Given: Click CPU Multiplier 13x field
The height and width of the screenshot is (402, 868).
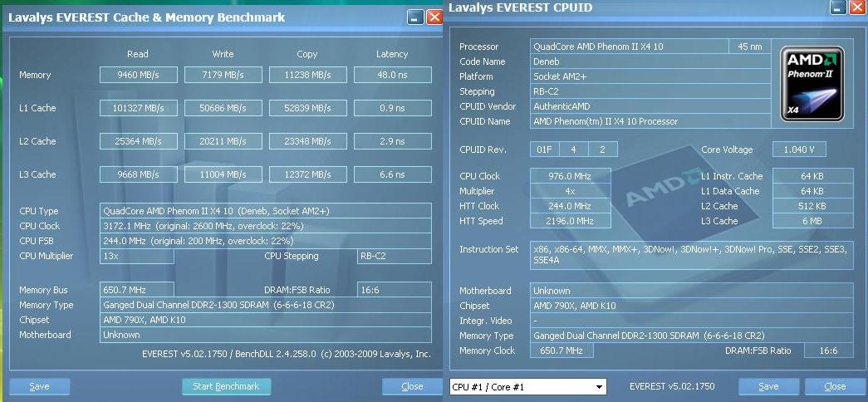Looking at the screenshot, I should coord(137,256).
